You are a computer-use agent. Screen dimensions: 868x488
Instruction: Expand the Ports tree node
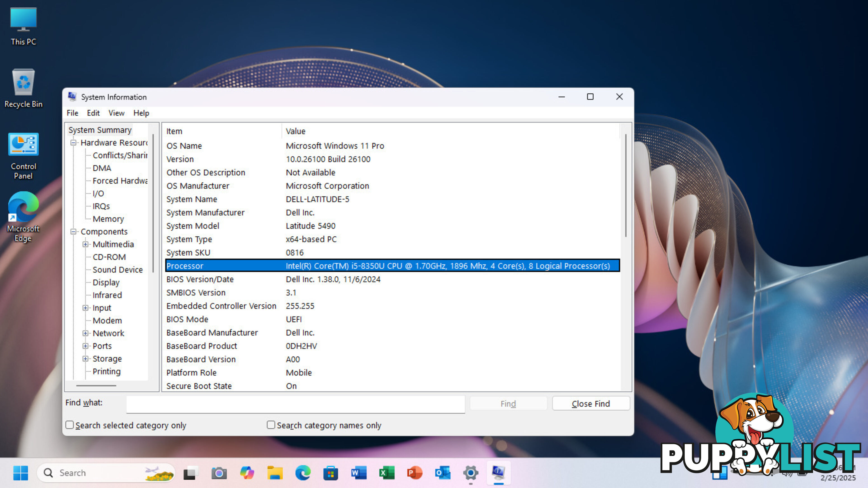[86, 346]
